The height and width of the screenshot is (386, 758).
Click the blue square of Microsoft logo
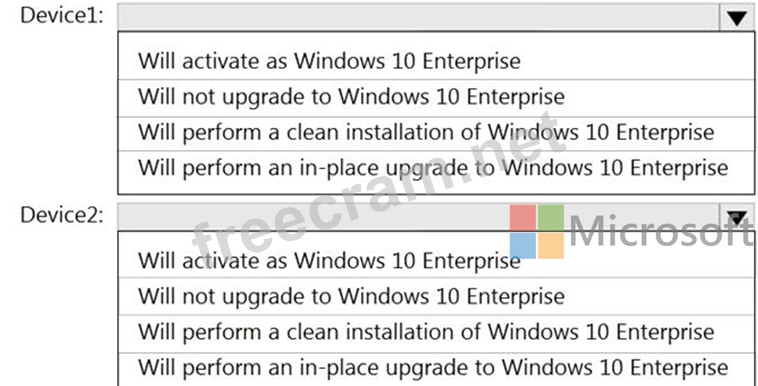523,246
